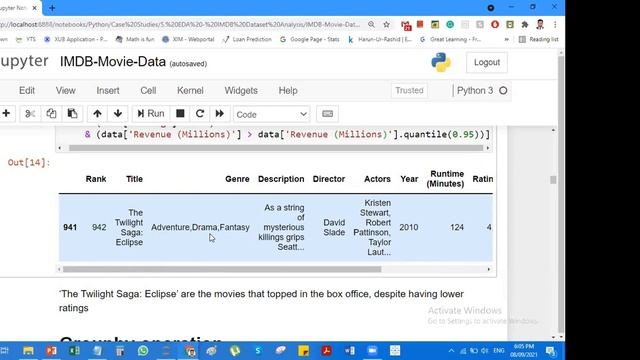Image resolution: width=640 pixels, height=360 pixels.
Task: Click the David Slade director cell
Action: coord(334,227)
